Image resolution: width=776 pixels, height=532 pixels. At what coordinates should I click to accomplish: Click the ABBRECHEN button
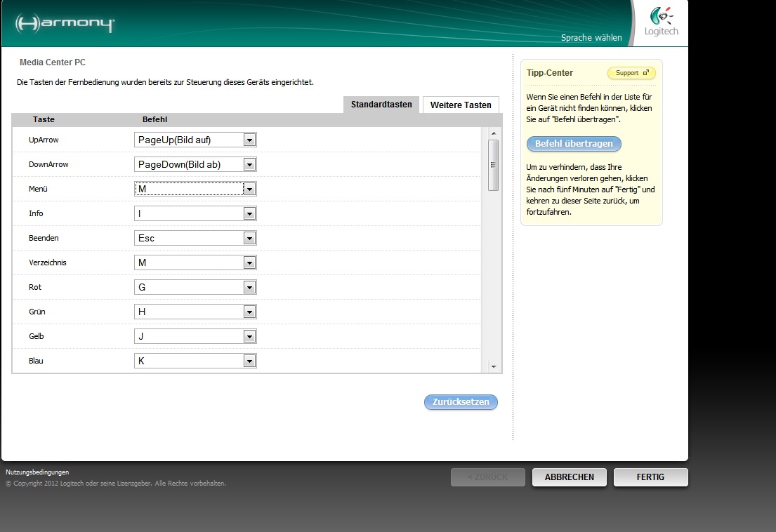click(569, 477)
